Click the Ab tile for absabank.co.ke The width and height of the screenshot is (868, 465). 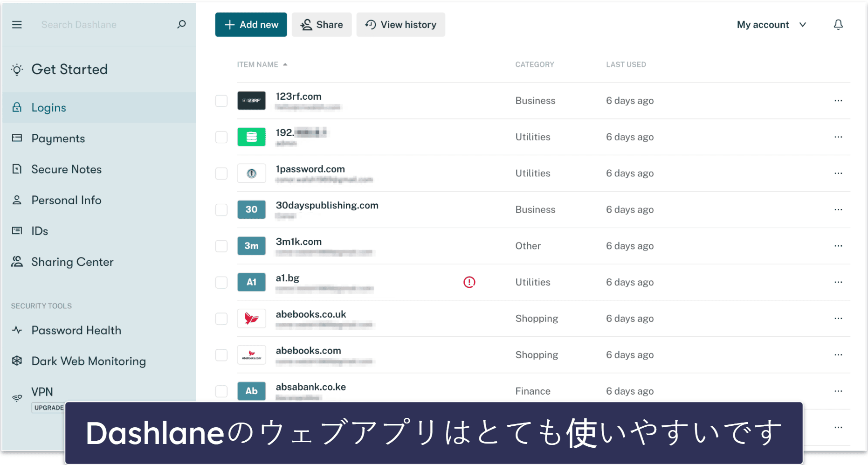click(x=251, y=391)
